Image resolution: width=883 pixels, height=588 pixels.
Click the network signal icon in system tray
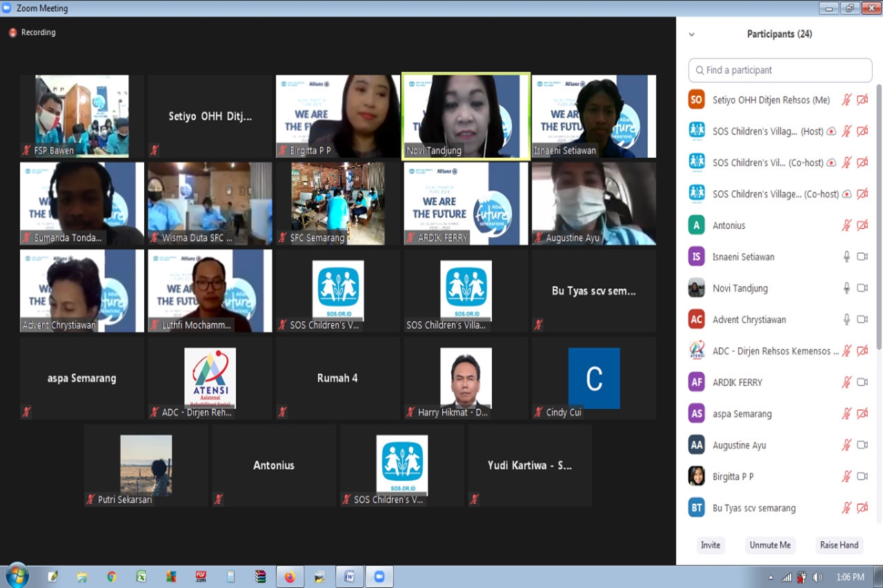point(787,577)
